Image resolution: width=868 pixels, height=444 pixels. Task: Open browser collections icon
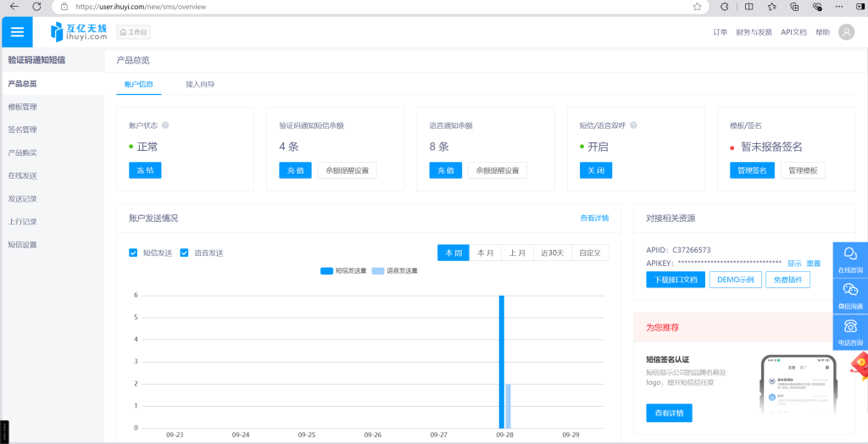[794, 7]
